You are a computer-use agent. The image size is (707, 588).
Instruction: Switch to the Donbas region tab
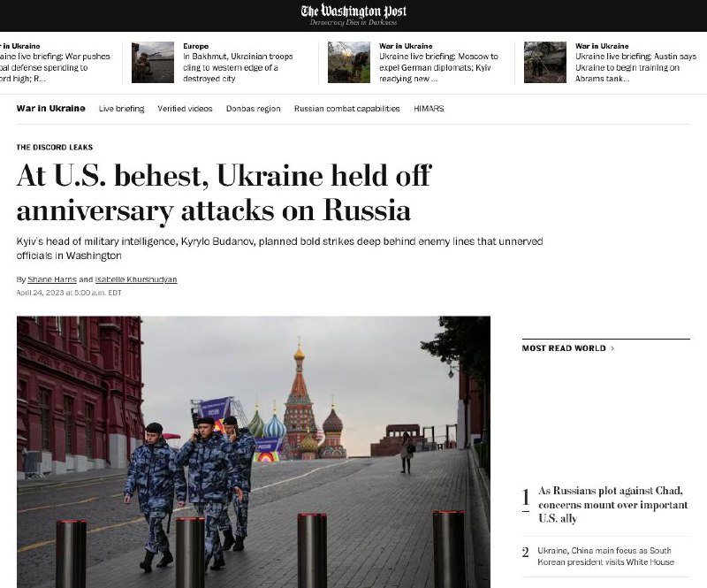point(253,109)
